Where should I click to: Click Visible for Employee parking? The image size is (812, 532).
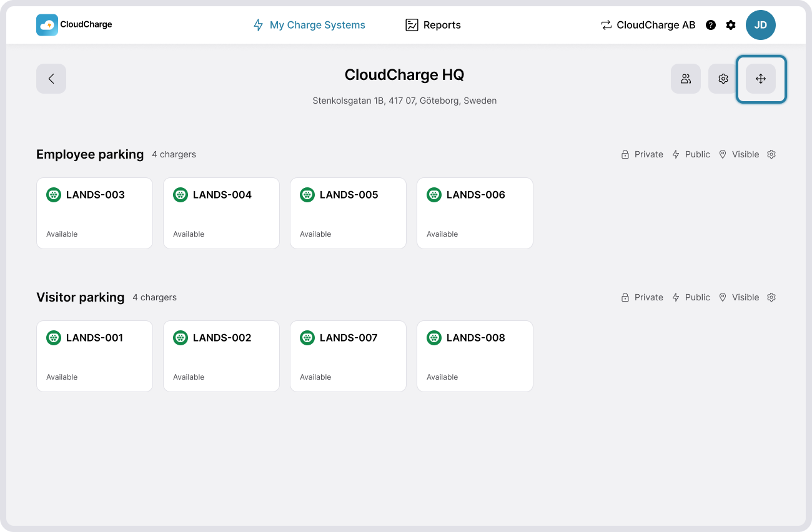[x=739, y=154]
